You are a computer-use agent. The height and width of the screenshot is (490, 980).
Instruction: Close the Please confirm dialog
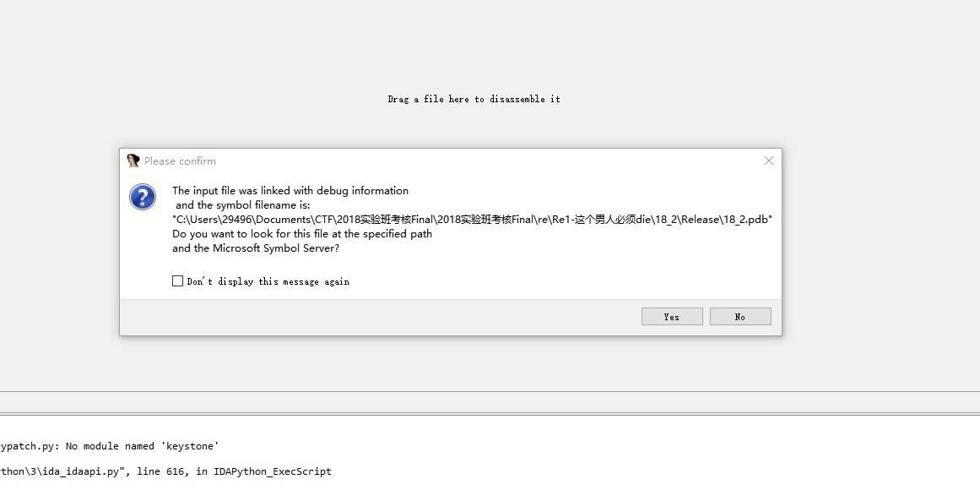tap(769, 161)
